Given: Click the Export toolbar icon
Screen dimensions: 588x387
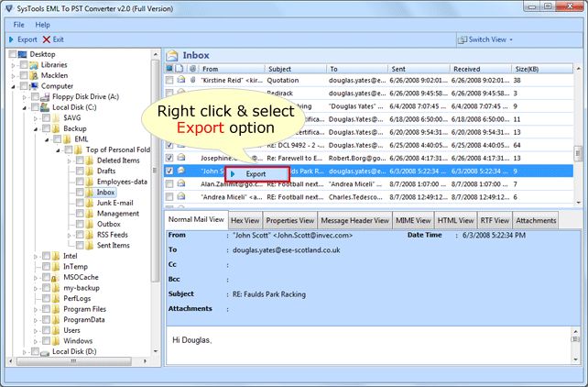Looking at the screenshot, I should coord(12,39).
